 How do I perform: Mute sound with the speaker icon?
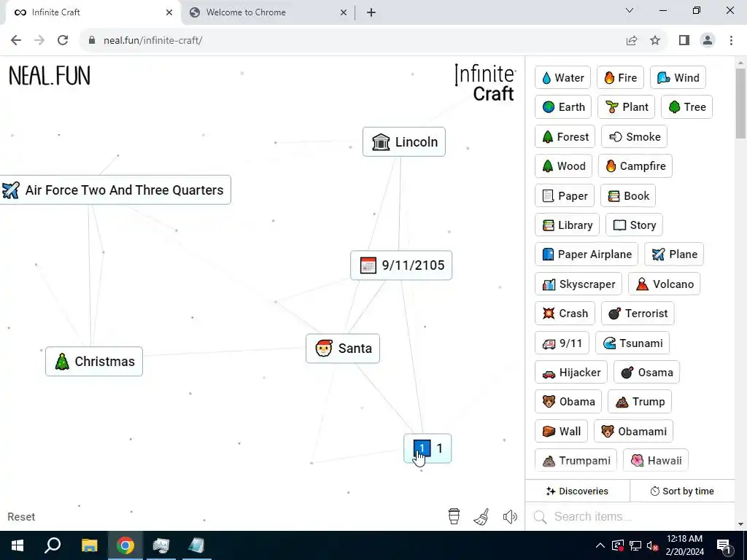point(510,516)
